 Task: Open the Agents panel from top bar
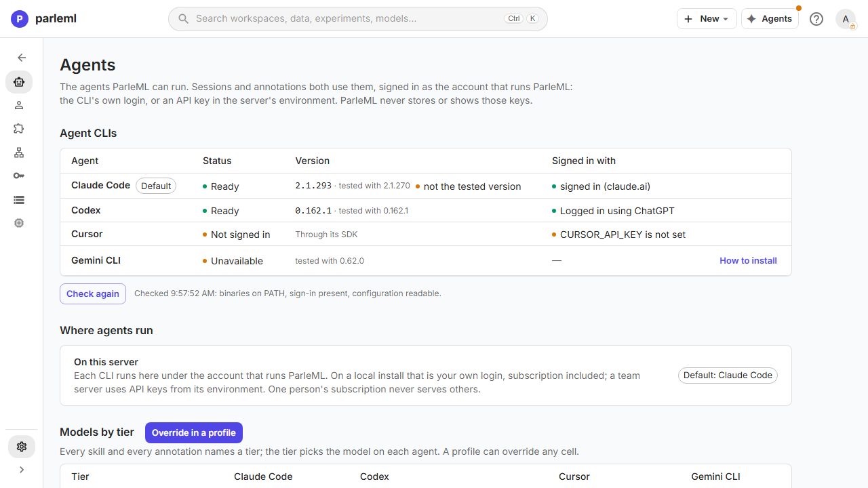point(770,19)
